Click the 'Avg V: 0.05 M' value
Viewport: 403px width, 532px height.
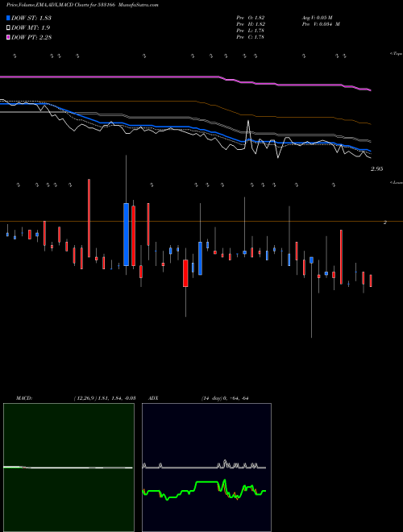(x=317, y=18)
